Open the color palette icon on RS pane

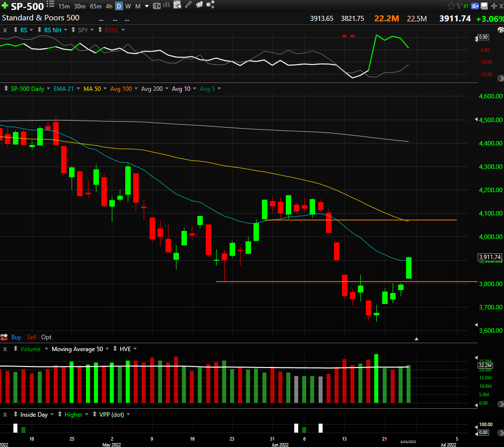[501, 30]
